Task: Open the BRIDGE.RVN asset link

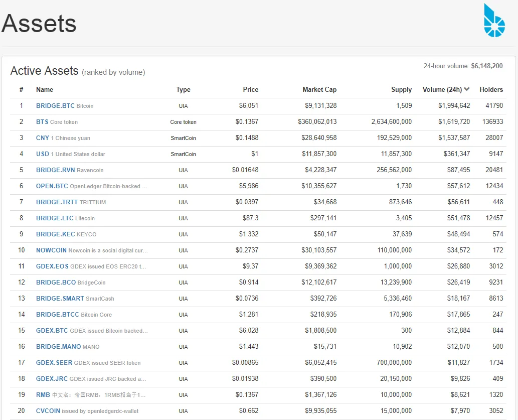Action: pos(56,170)
